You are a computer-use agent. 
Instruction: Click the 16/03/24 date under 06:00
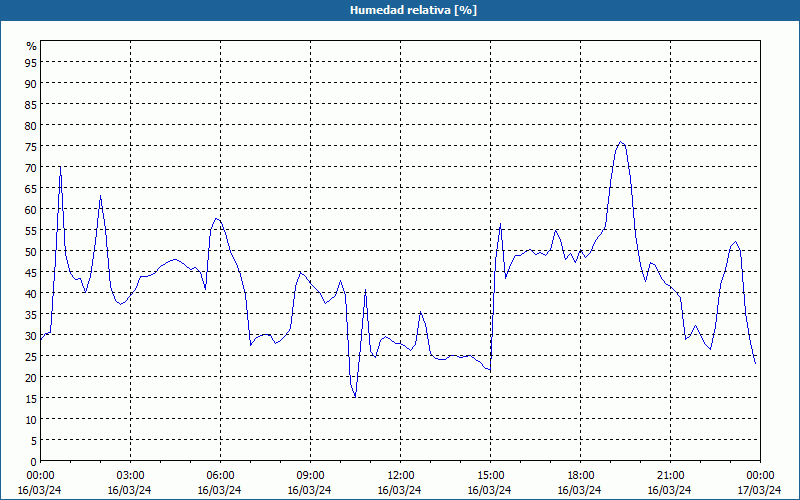pos(219,490)
